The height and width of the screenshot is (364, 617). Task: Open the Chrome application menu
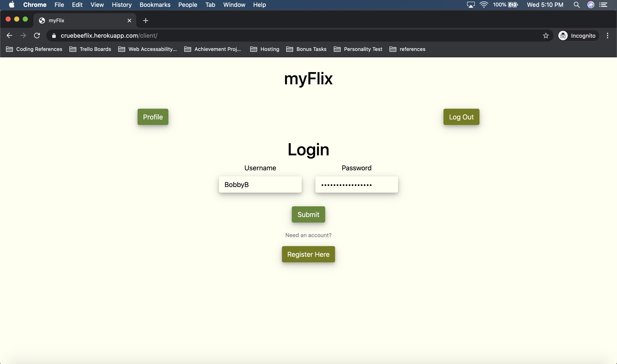point(35,5)
